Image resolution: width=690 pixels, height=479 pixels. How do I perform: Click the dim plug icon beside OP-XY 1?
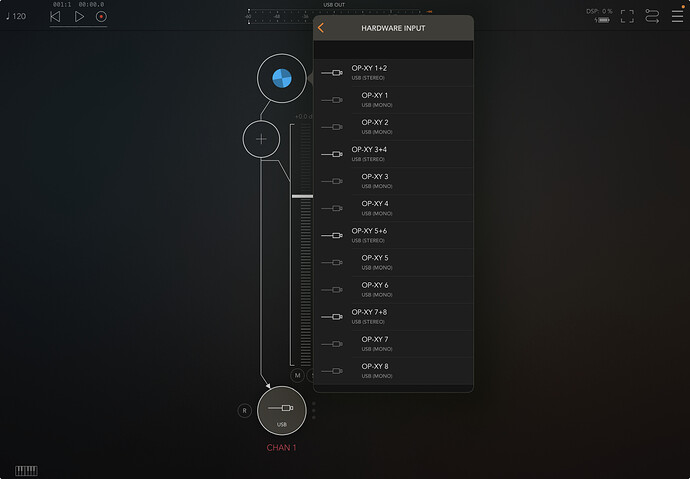332,100
